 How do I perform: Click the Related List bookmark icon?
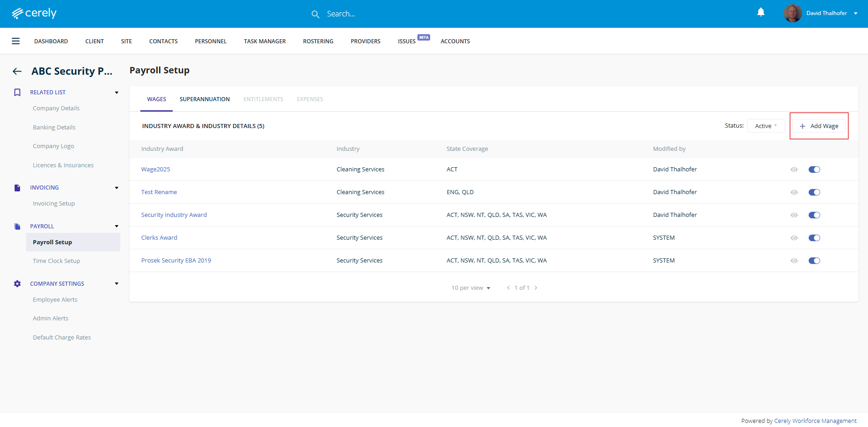(17, 93)
